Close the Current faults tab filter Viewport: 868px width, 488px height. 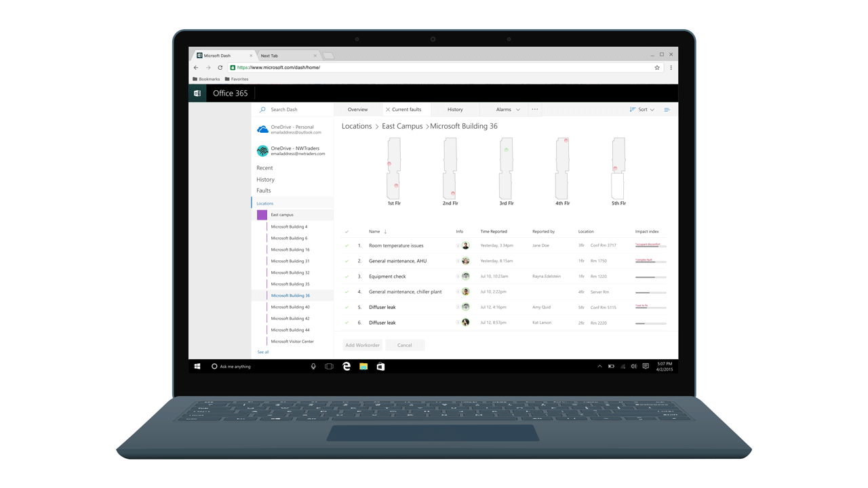[x=388, y=109]
